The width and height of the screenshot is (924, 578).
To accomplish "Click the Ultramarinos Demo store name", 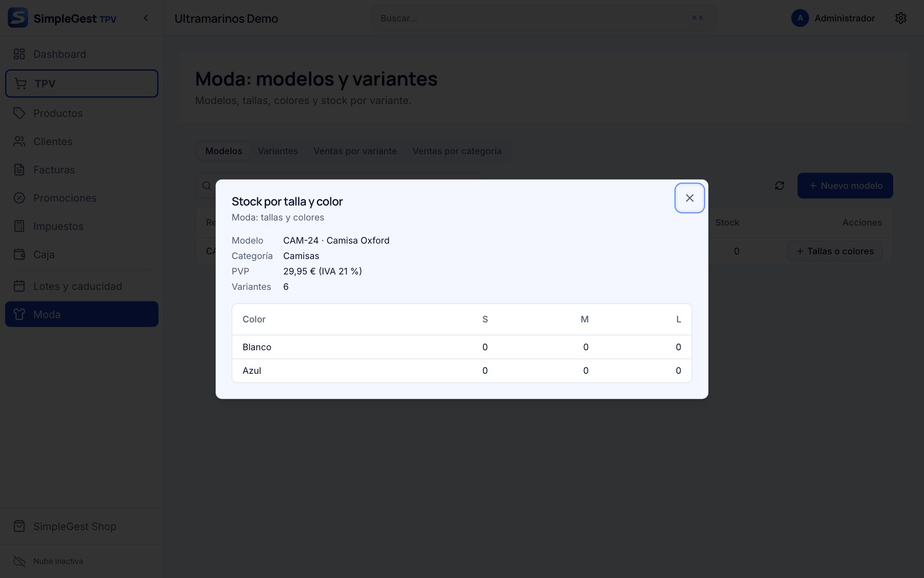I will [226, 18].
